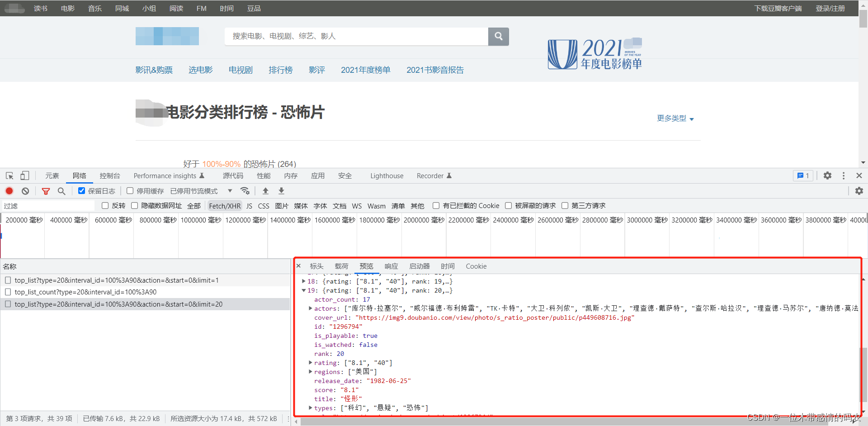Open the Response tab of request
868x426 pixels.
(391, 266)
